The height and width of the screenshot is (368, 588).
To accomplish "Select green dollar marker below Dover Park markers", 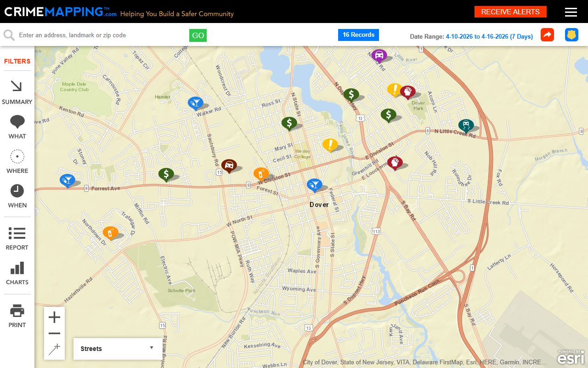I will pos(388,115).
